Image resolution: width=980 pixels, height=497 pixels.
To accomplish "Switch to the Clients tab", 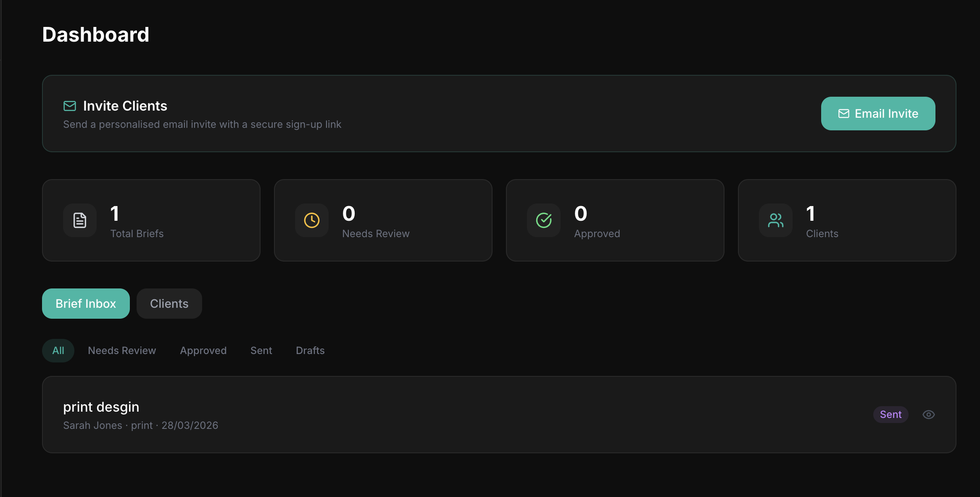I will click(x=169, y=304).
